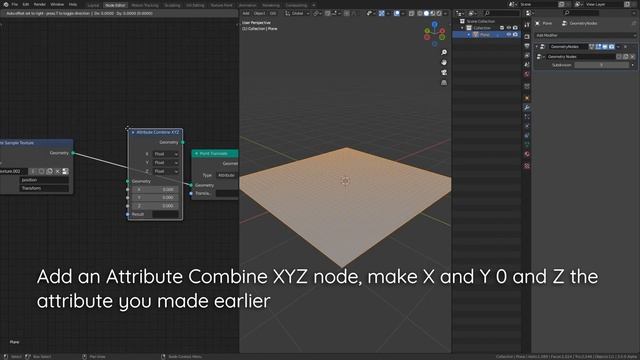Disable Plane in renders camera icon
The image size is (640, 360).
[515, 35]
